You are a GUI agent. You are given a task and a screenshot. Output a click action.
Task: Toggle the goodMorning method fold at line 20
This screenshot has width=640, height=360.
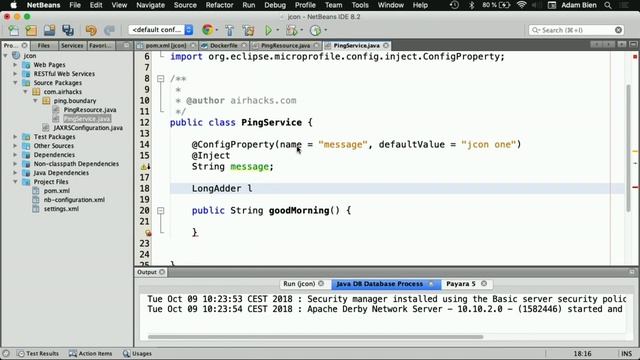click(x=161, y=211)
